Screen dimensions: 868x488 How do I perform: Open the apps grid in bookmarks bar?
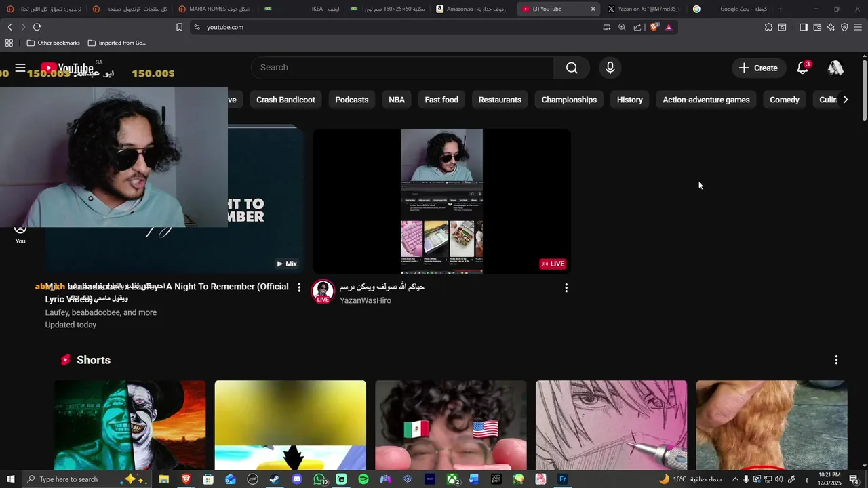coord(9,43)
